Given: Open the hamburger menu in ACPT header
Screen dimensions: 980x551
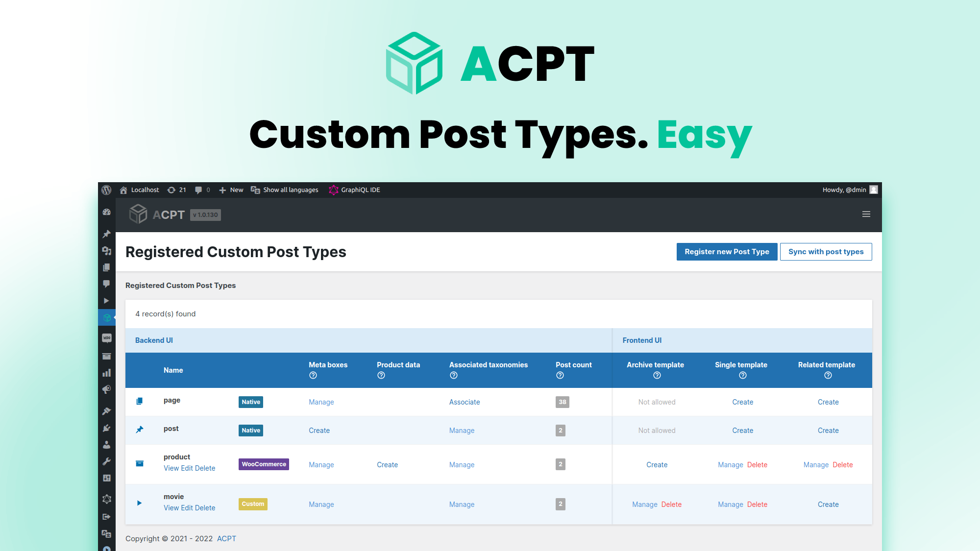Looking at the screenshot, I should pyautogui.click(x=866, y=214).
